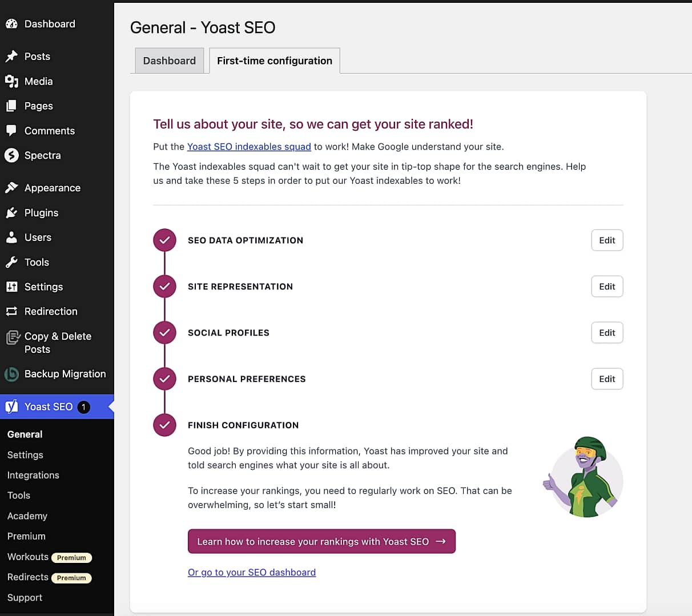Open the Academy submenu item
692x616 pixels.
(x=27, y=516)
